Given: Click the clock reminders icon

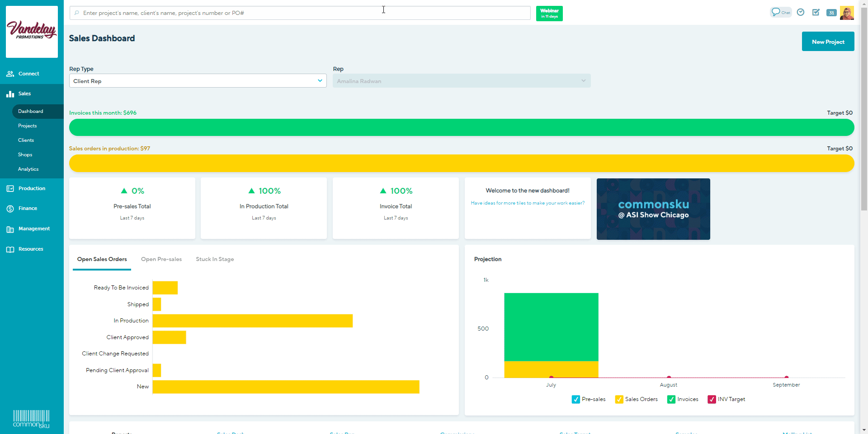Looking at the screenshot, I should click(800, 12).
